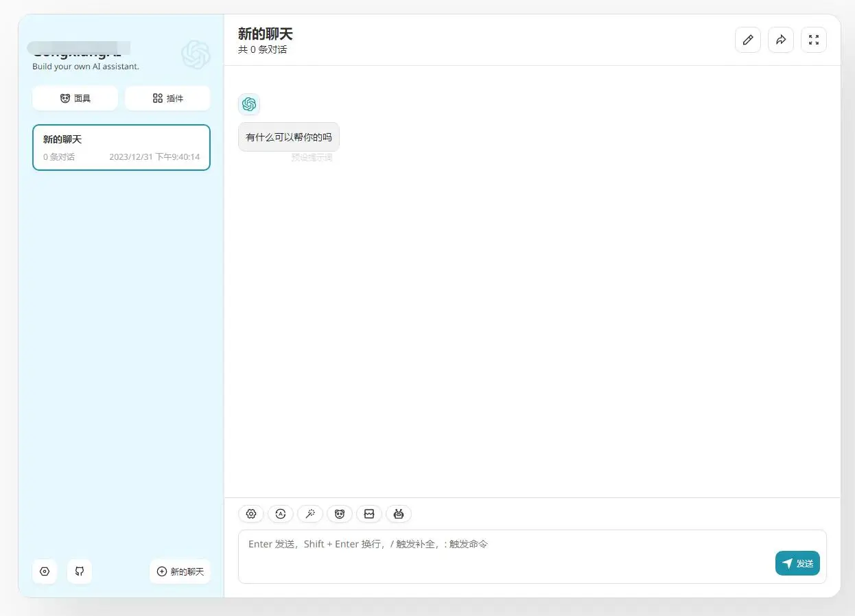Image resolution: width=855 pixels, height=616 pixels.
Task: Select the 新的聊天 conversation card in sidebar
Action: tap(121, 147)
